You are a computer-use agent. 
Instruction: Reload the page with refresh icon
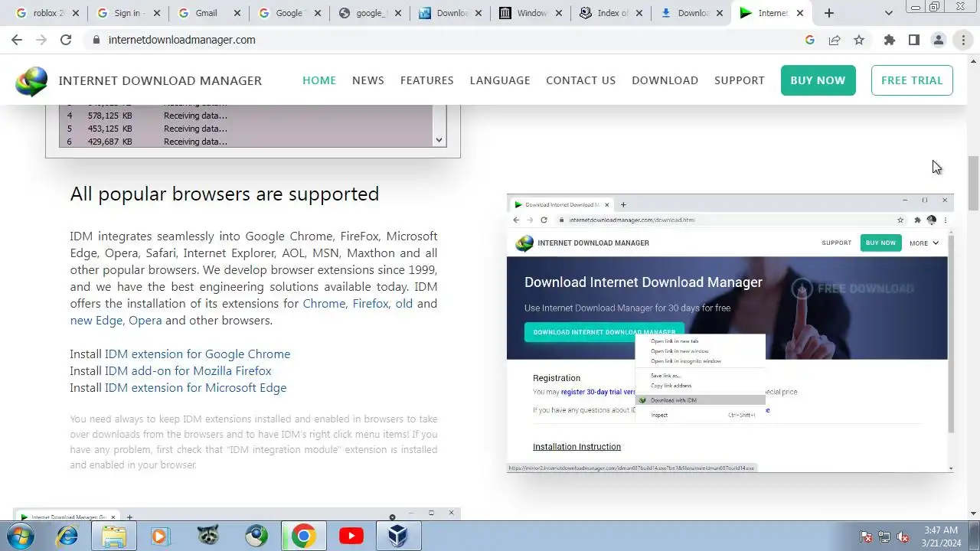[x=66, y=40]
